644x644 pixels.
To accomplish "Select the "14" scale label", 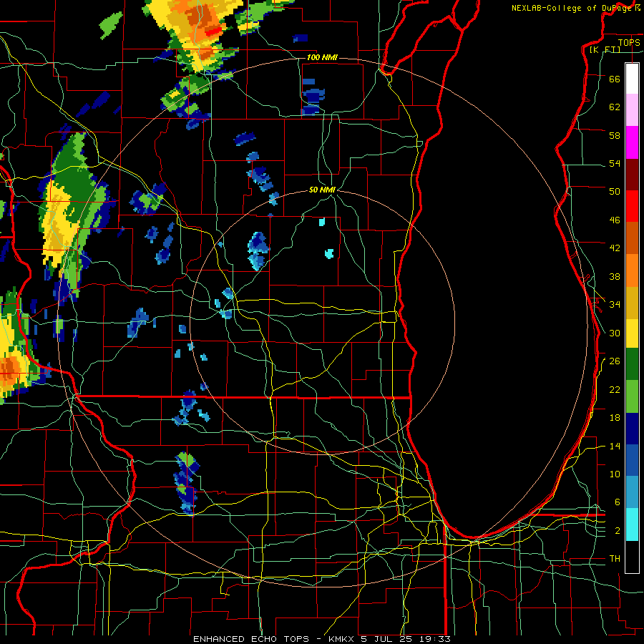I will pyautogui.click(x=615, y=446).
